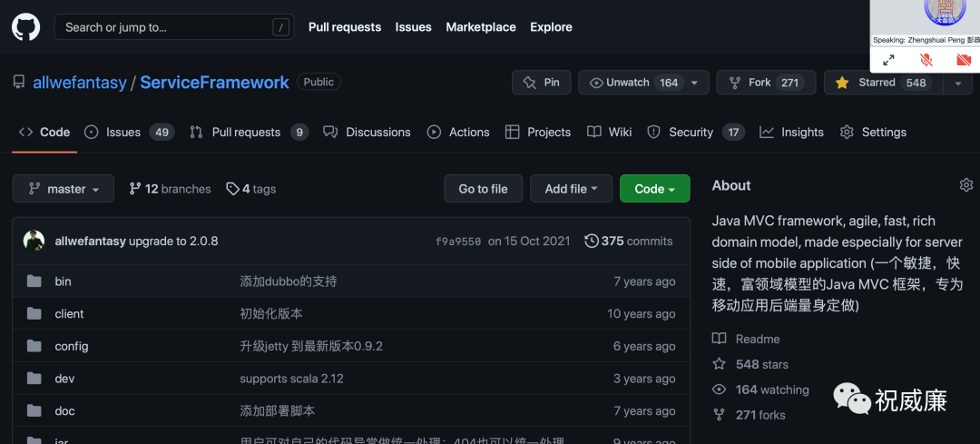The image size is (980, 444).
Task: Open the upgrade to 2.0.8 commit
Action: click(173, 241)
